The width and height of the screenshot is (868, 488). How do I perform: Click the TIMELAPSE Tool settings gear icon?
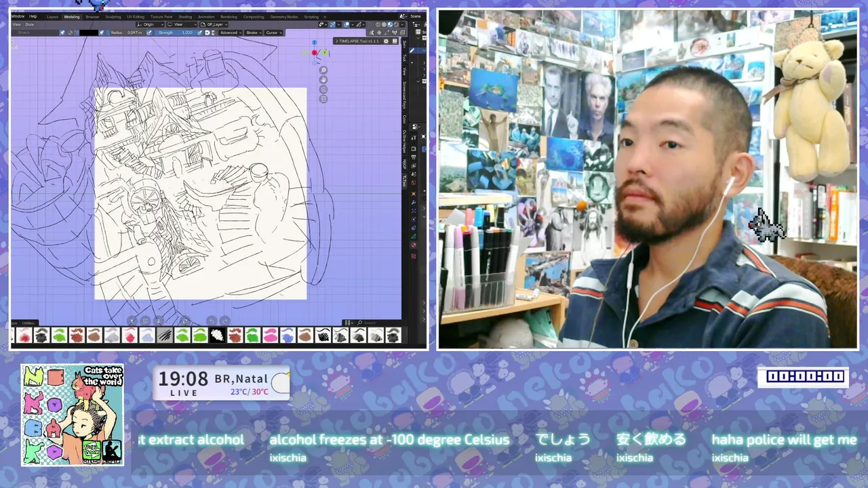click(386, 41)
